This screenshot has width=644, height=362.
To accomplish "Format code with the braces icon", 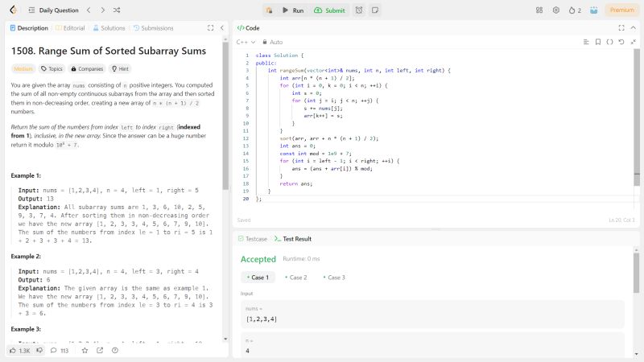I will tap(609, 42).
